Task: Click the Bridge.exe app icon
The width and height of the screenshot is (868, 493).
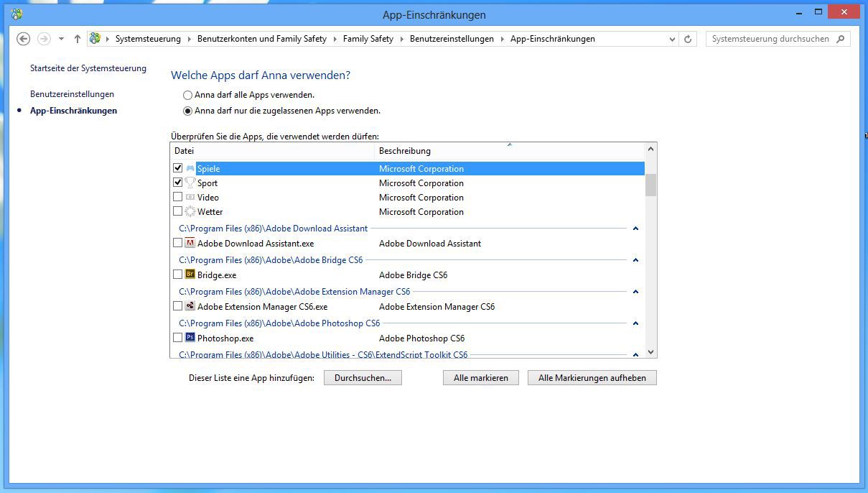Action: (x=190, y=275)
